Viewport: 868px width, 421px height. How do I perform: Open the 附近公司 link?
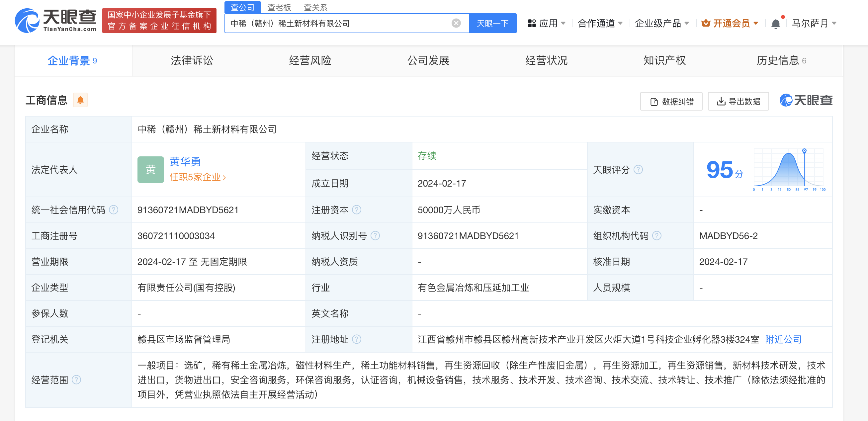(x=783, y=339)
